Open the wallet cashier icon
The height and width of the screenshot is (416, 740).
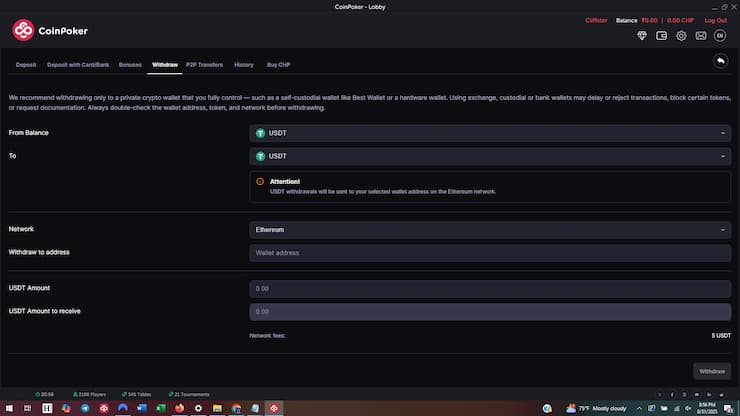coord(661,35)
